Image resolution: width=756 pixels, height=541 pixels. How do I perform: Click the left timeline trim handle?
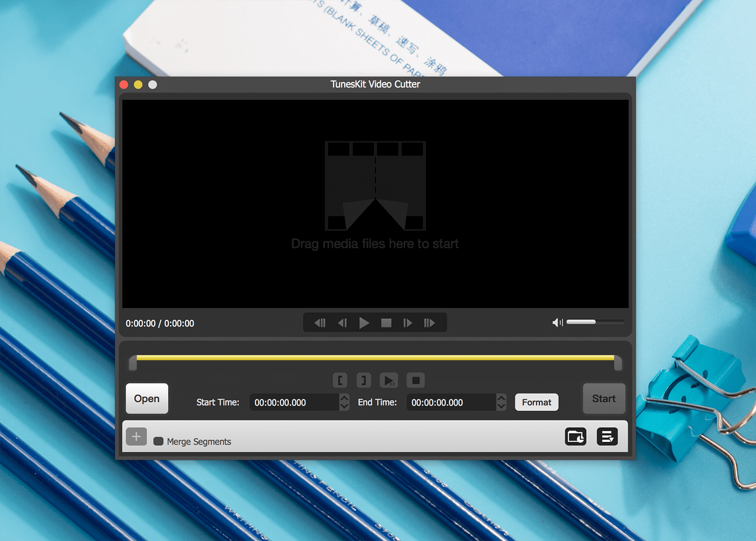pyautogui.click(x=133, y=363)
